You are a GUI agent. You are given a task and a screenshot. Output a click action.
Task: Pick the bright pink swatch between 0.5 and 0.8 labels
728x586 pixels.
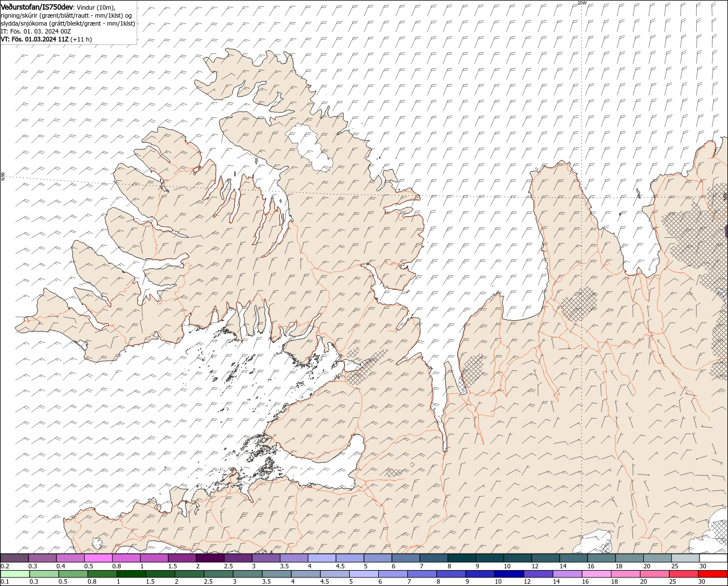98,558
